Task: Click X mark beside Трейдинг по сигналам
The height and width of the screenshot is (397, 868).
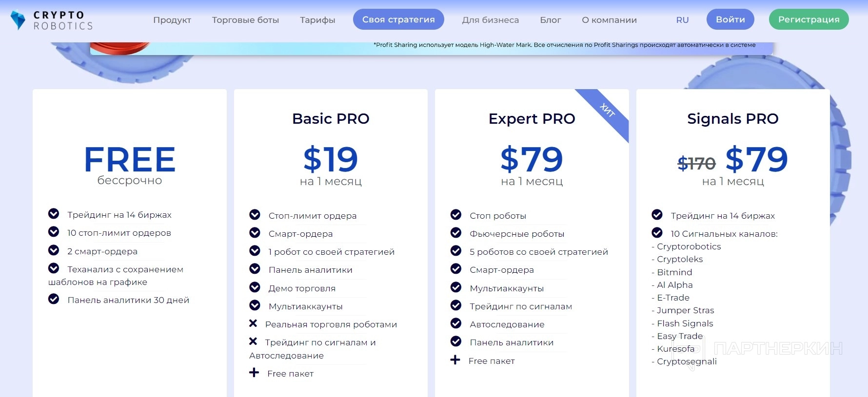Action: (253, 341)
